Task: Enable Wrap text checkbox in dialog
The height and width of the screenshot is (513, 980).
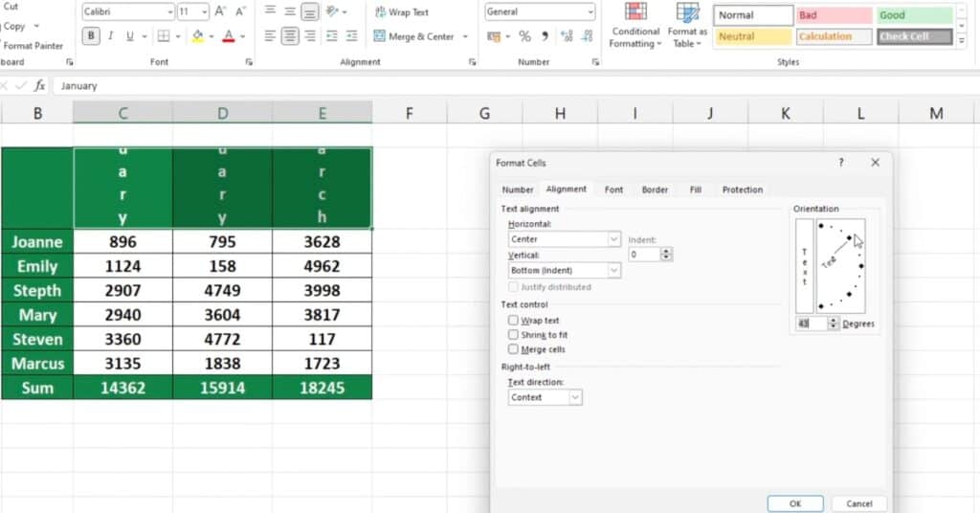Action: coord(513,320)
